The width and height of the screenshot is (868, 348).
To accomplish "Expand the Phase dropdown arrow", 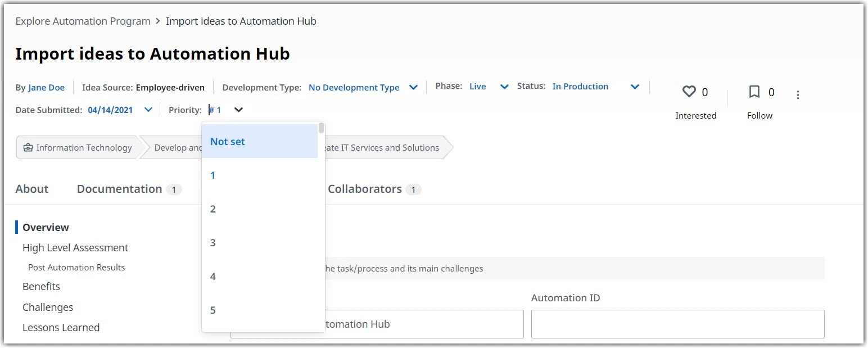I will [504, 87].
